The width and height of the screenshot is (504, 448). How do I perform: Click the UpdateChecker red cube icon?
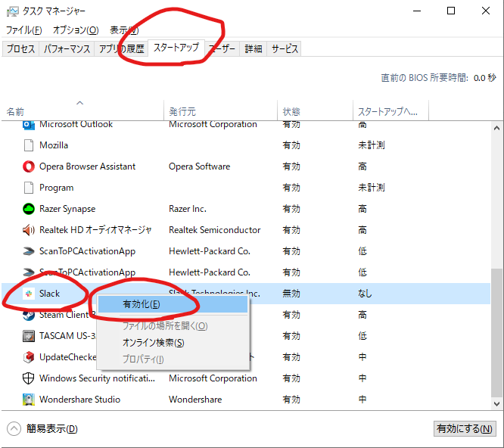coord(29,357)
